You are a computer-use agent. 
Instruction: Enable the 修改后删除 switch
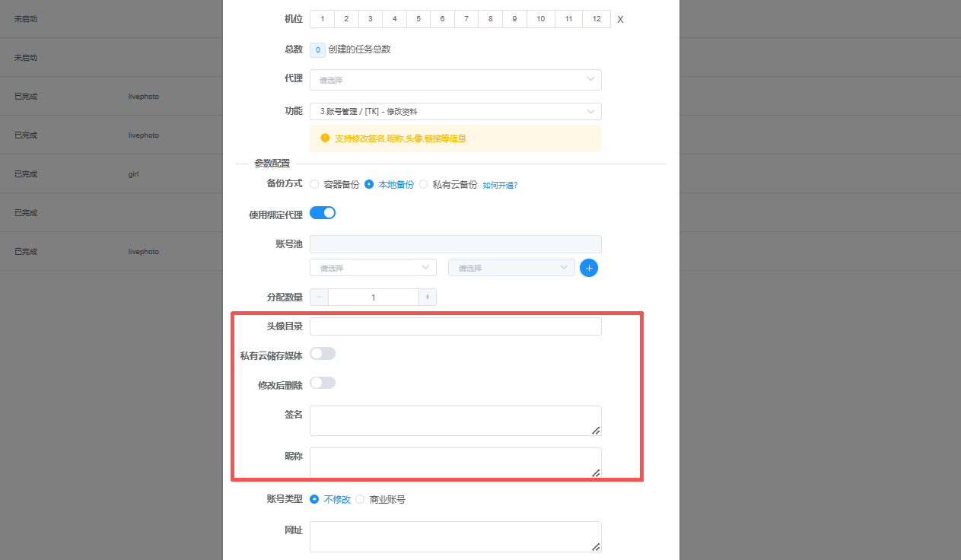pos(323,383)
